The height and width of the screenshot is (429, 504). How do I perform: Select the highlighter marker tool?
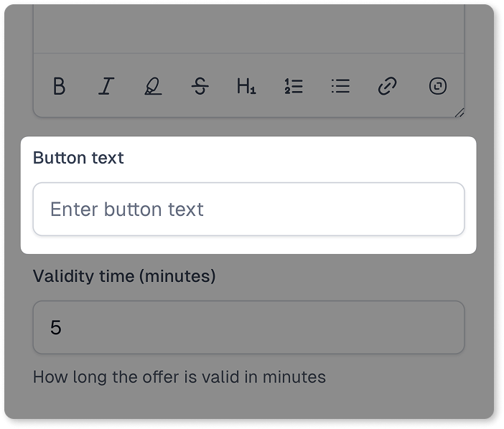[153, 86]
